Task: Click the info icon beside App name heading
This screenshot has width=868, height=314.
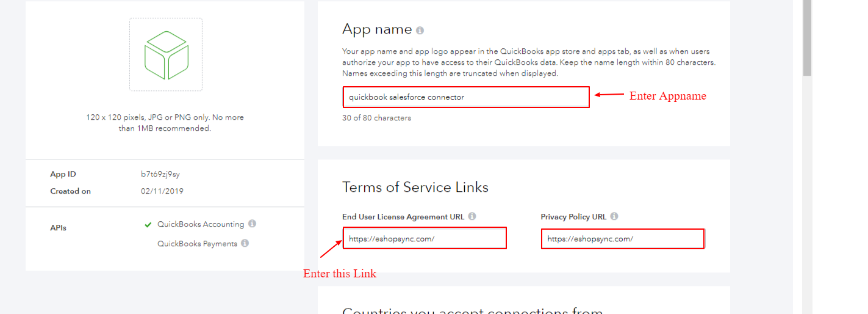Action: tap(420, 31)
